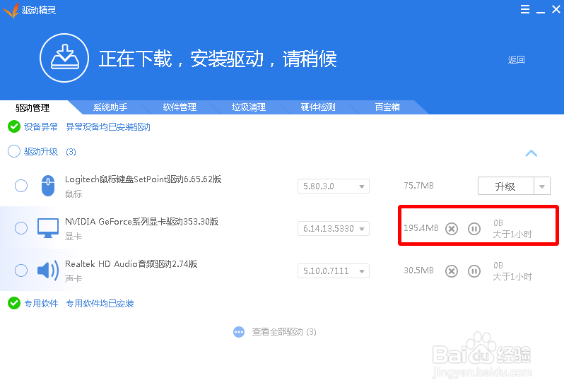The width and height of the screenshot is (564, 392).
Task: Toggle the 驱动升级 select-all circle
Action: [14, 151]
